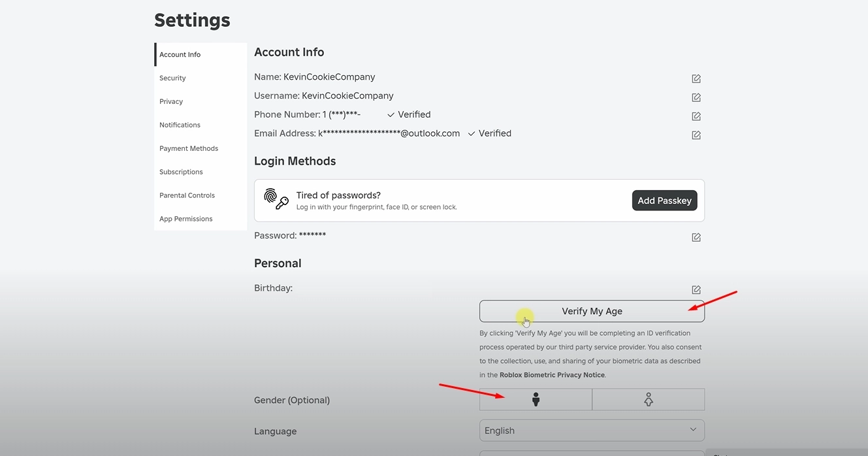Open the Language dropdown
The height and width of the screenshot is (456, 868).
point(592,430)
